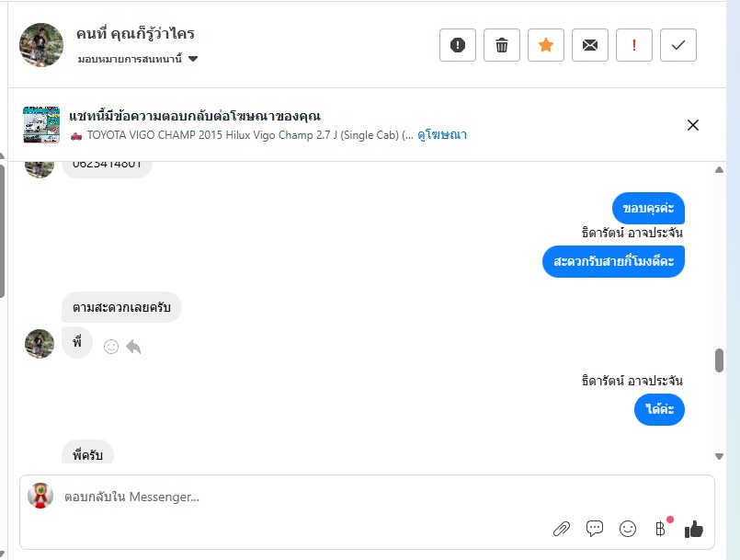Send a thumbs-up like
Viewport: 740px width, 560px height.
694,529
